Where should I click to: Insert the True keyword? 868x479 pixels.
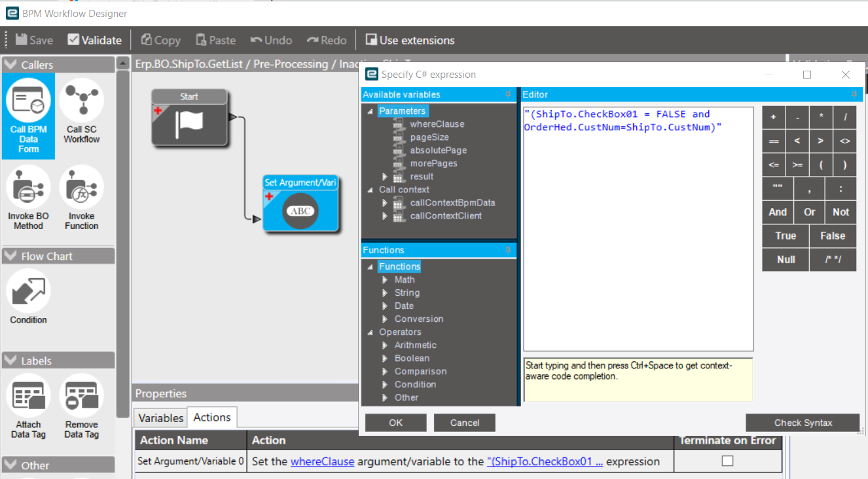tap(786, 236)
